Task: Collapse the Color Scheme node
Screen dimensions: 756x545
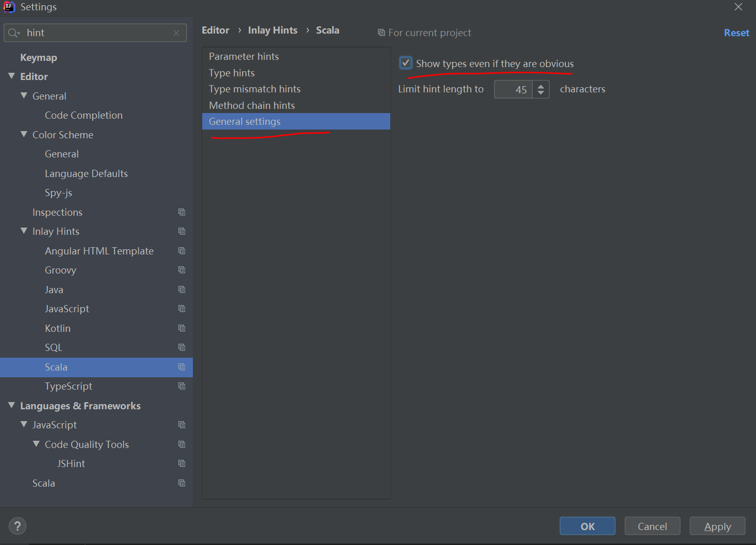Action: [24, 134]
